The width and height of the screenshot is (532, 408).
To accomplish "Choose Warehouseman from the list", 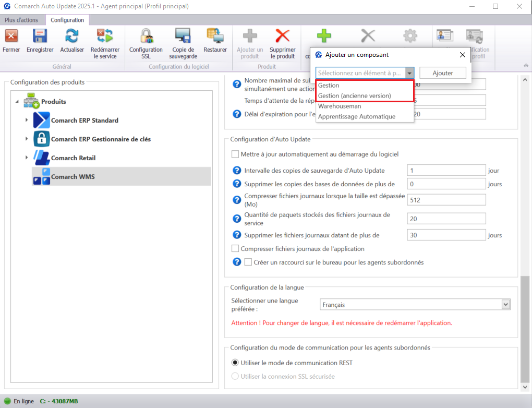I will (365, 106).
